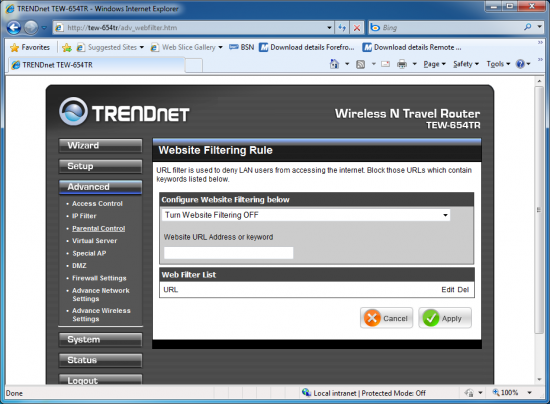Open Advance Network Settings
Viewport: 550px width, 404px height.
101,295
